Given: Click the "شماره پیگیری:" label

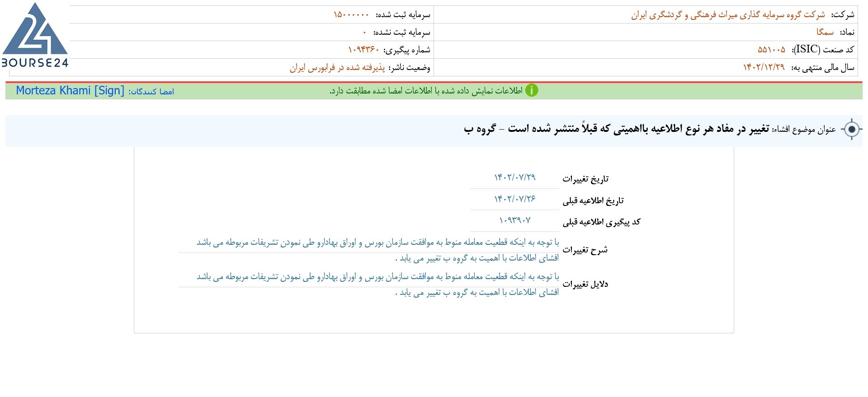Looking at the screenshot, I should pos(407,50).
